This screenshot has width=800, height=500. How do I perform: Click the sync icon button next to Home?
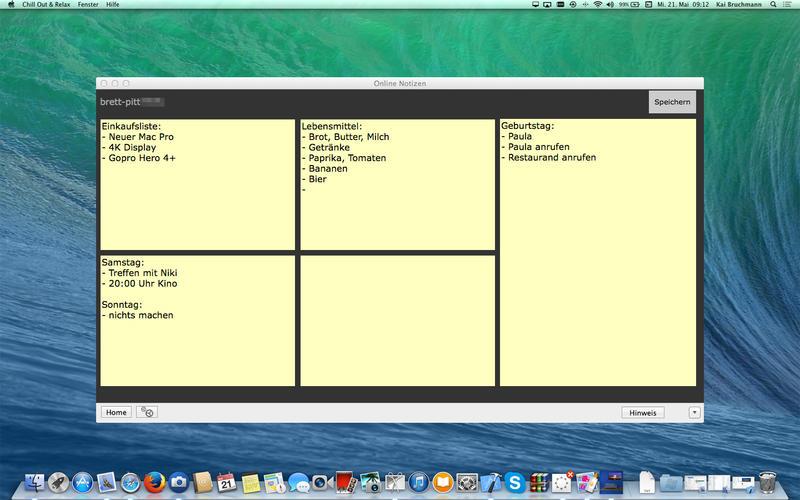[147, 412]
